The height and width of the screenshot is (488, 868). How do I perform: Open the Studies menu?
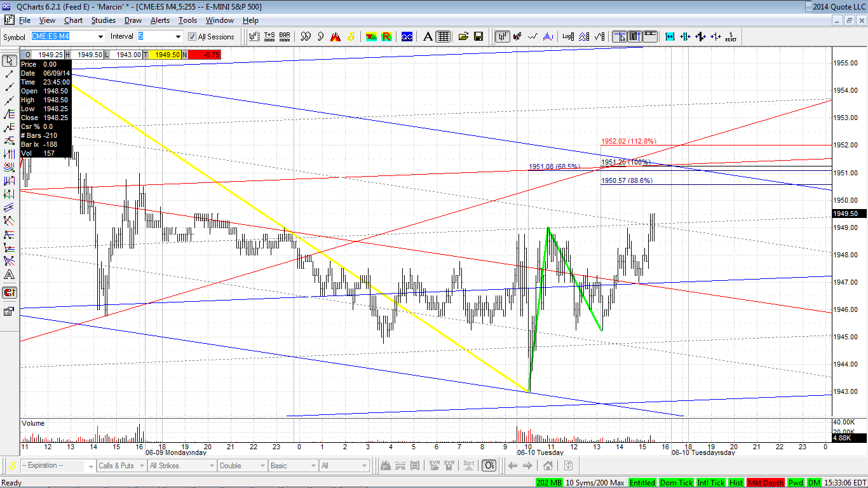pos(104,20)
